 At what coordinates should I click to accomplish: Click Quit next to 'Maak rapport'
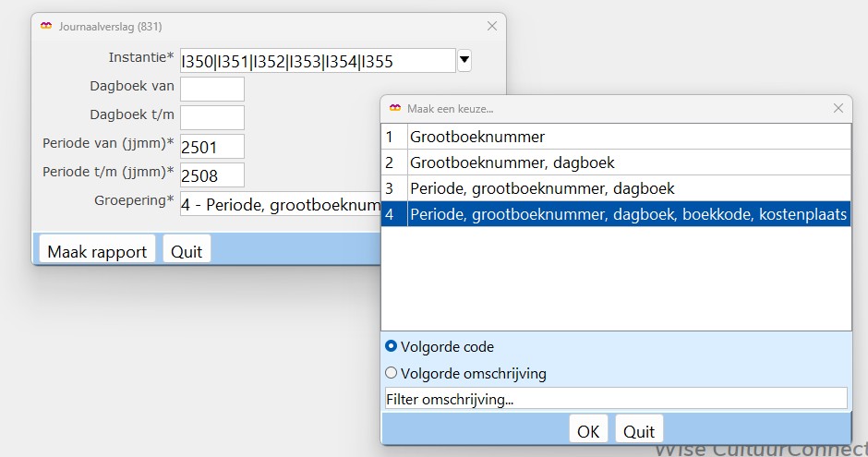coord(187,251)
